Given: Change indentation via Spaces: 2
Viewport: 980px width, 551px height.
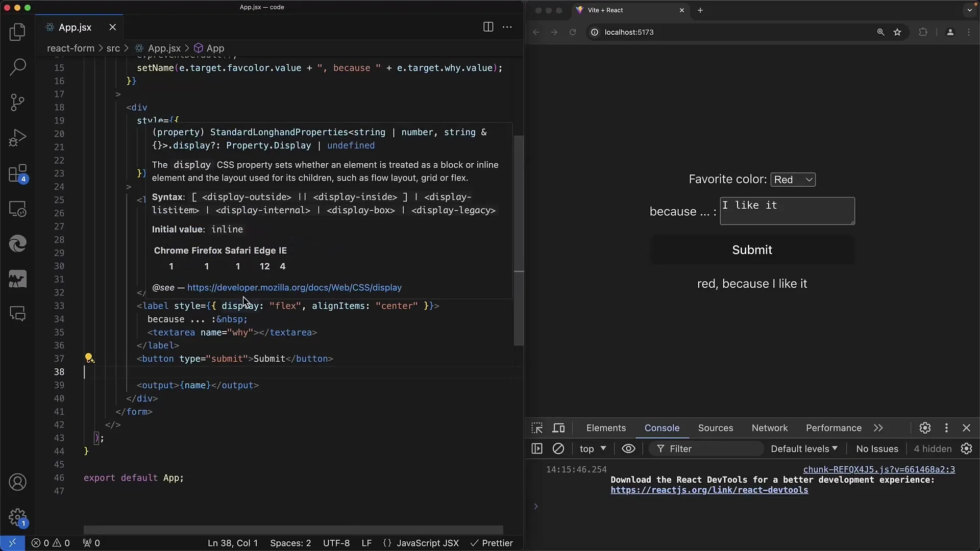Looking at the screenshot, I should pyautogui.click(x=290, y=543).
